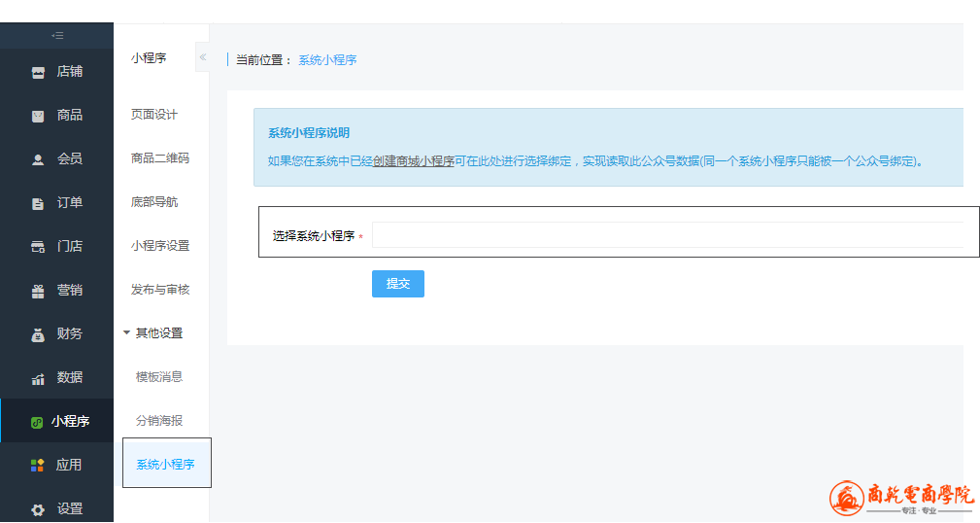The image size is (980, 523).
Task: Open the 选择系统小程序 selection field
Action: click(x=666, y=235)
